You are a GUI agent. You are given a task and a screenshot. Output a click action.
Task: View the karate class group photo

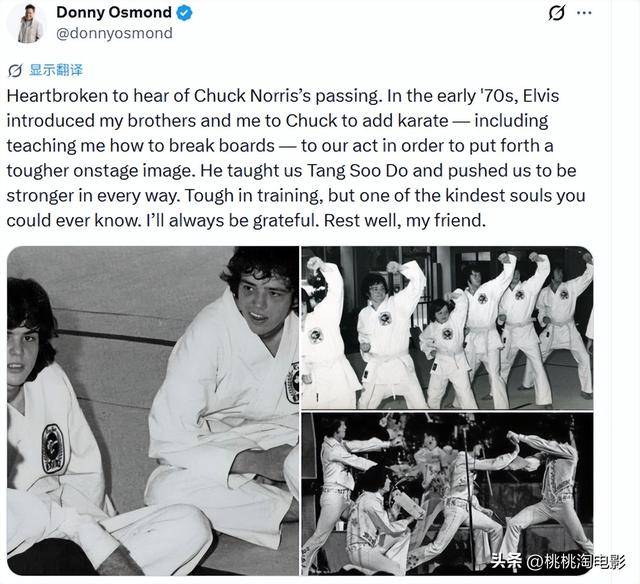pos(447,328)
